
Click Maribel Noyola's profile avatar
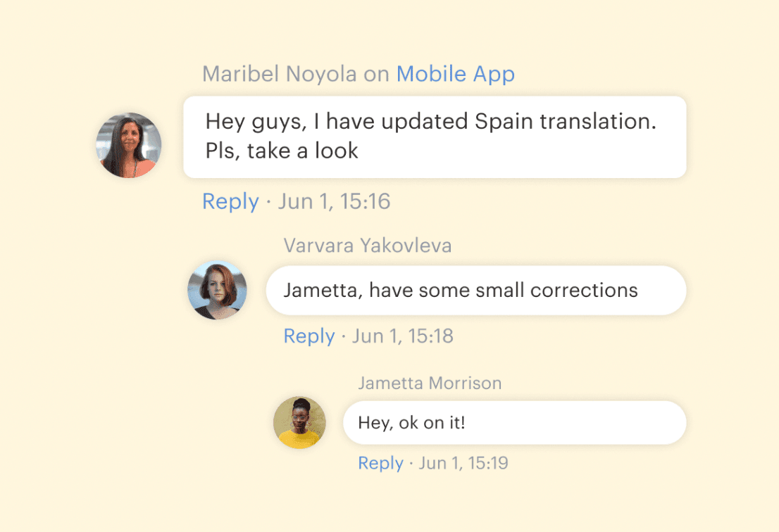(x=129, y=145)
